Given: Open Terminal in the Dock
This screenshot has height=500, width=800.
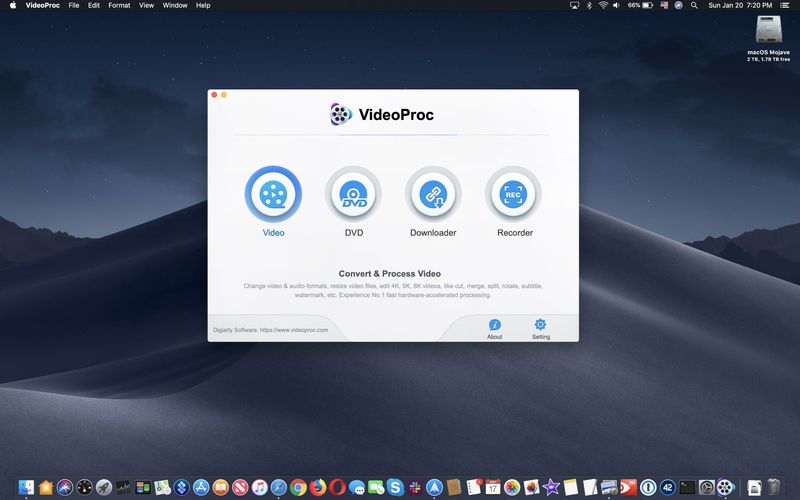Looking at the screenshot, I should [687, 487].
